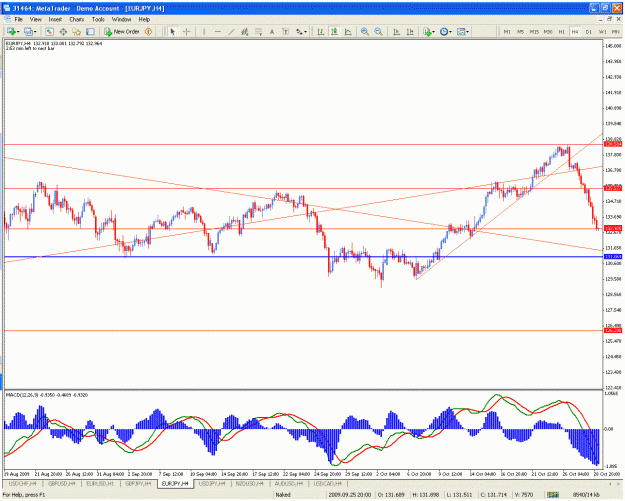Expand the Templates dropdown arrow

(468, 31)
